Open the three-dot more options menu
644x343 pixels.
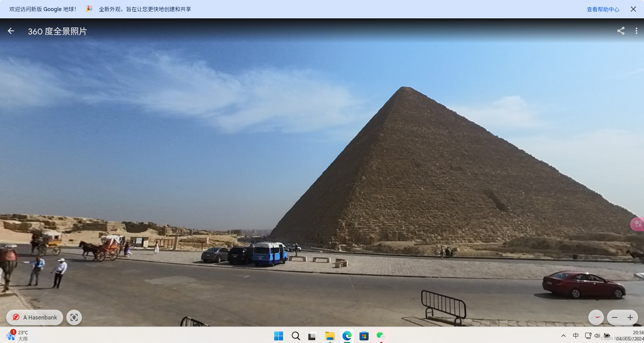click(636, 31)
